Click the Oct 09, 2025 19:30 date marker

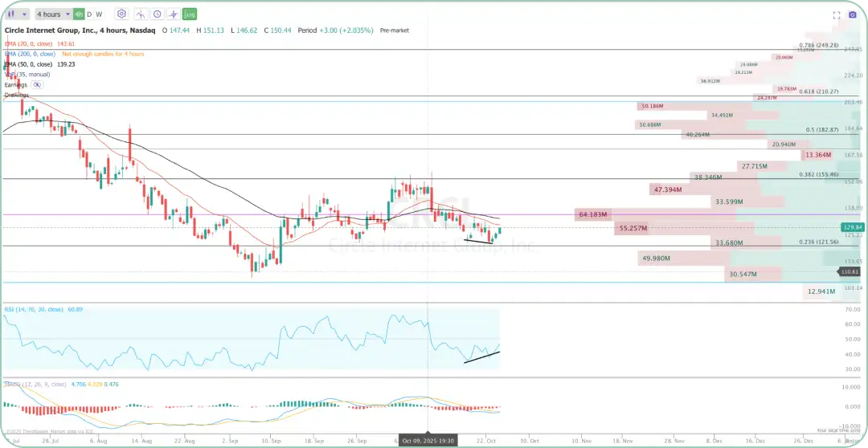click(428, 441)
